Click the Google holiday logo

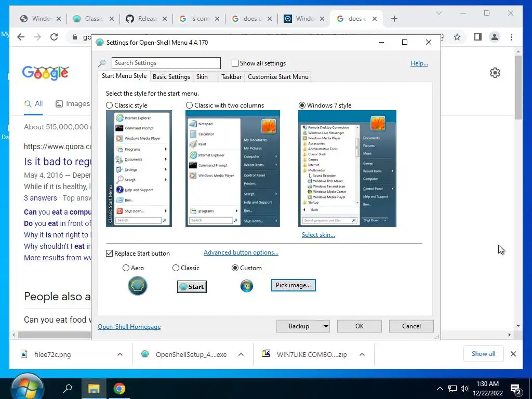pyautogui.click(x=46, y=73)
